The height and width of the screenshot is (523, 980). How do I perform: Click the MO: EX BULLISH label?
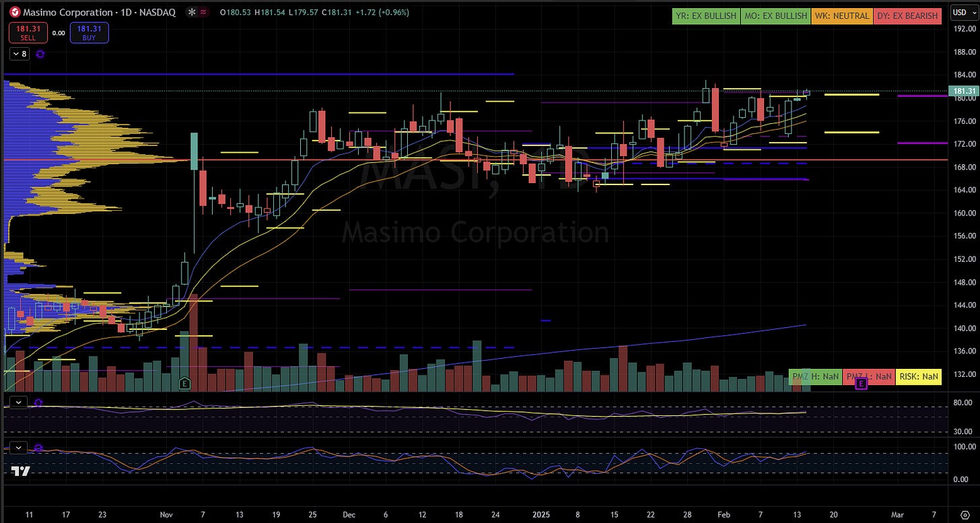pyautogui.click(x=775, y=15)
